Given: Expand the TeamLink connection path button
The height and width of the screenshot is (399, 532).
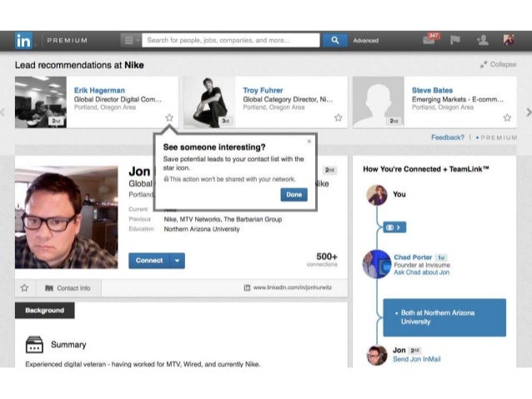Looking at the screenshot, I should coord(394,227).
